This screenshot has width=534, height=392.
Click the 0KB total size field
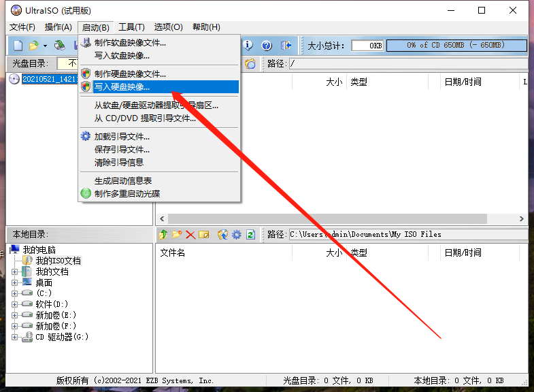tap(367, 46)
